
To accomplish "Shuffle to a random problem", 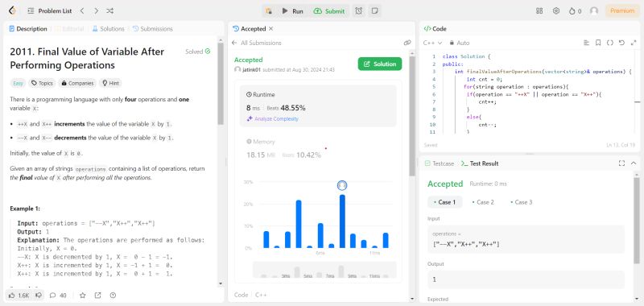I will tap(110, 11).
